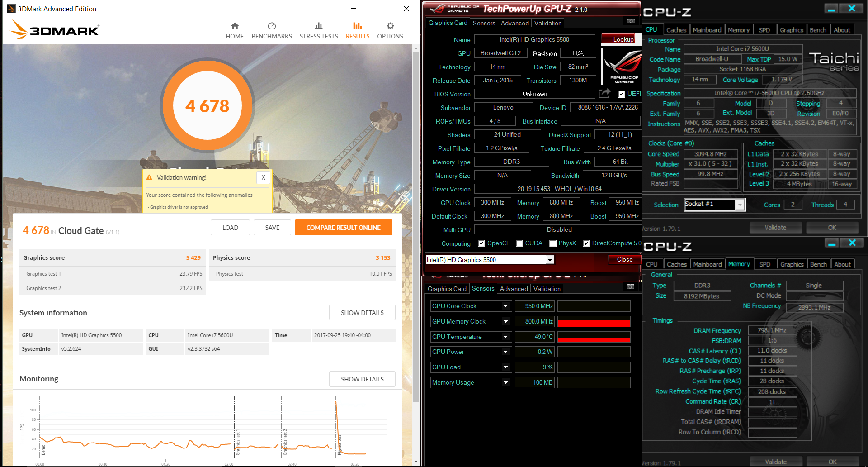Click the GPU Memory Clock red graph bar
The width and height of the screenshot is (868, 467).
coord(594,323)
